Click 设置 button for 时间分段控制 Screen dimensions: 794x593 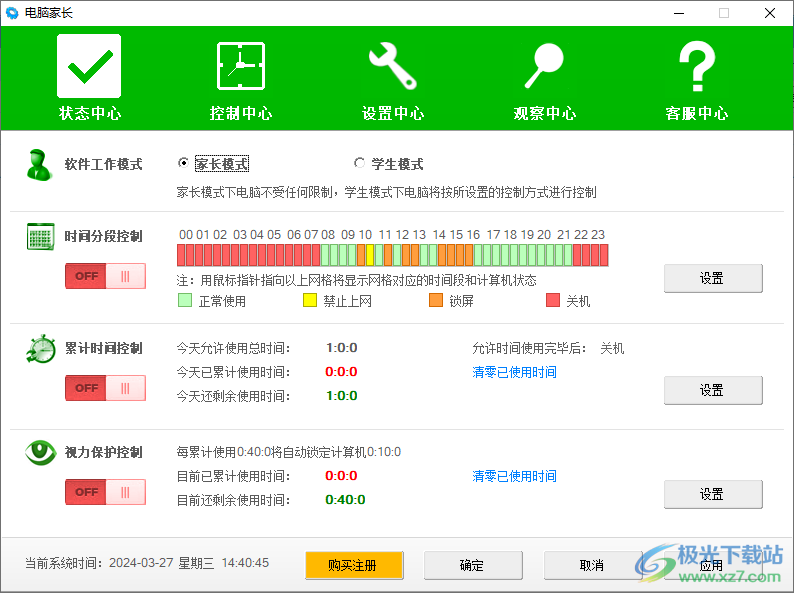tap(713, 278)
